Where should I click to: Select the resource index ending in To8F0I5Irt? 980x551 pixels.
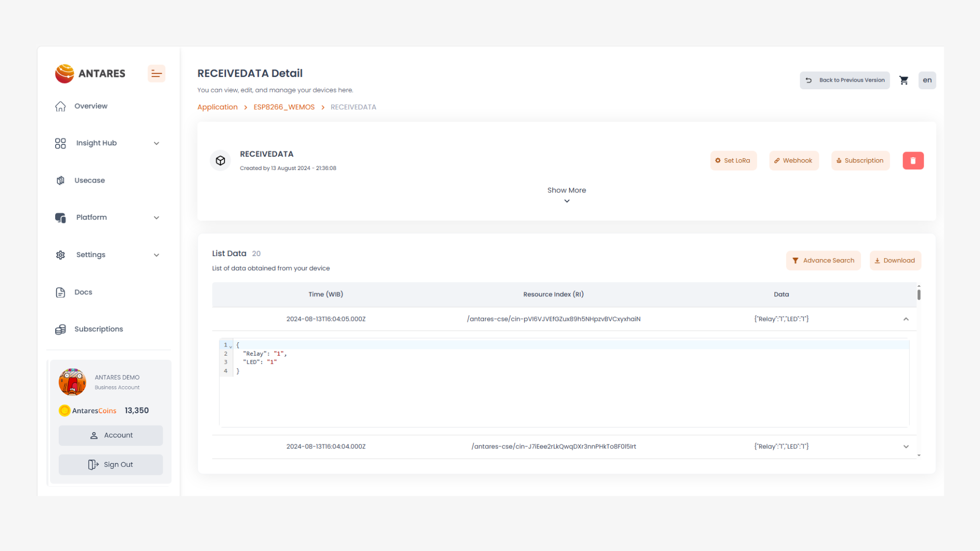[x=553, y=447]
